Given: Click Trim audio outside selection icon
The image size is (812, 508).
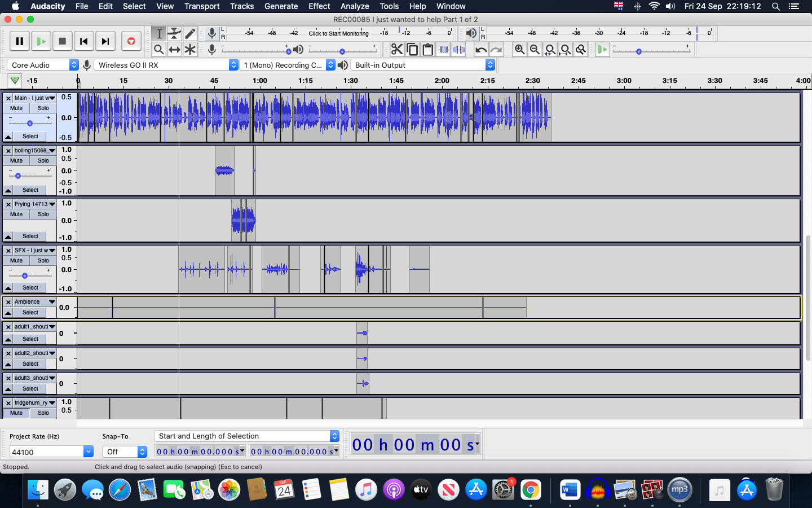Looking at the screenshot, I should [444, 50].
